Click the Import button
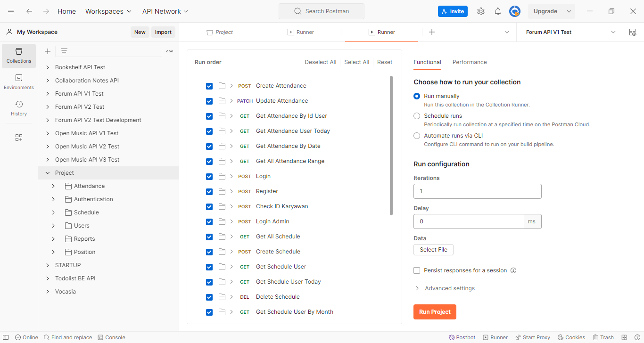The height and width of the screenshot is (343, 644). pyautogui.click(x=164, y=32)
